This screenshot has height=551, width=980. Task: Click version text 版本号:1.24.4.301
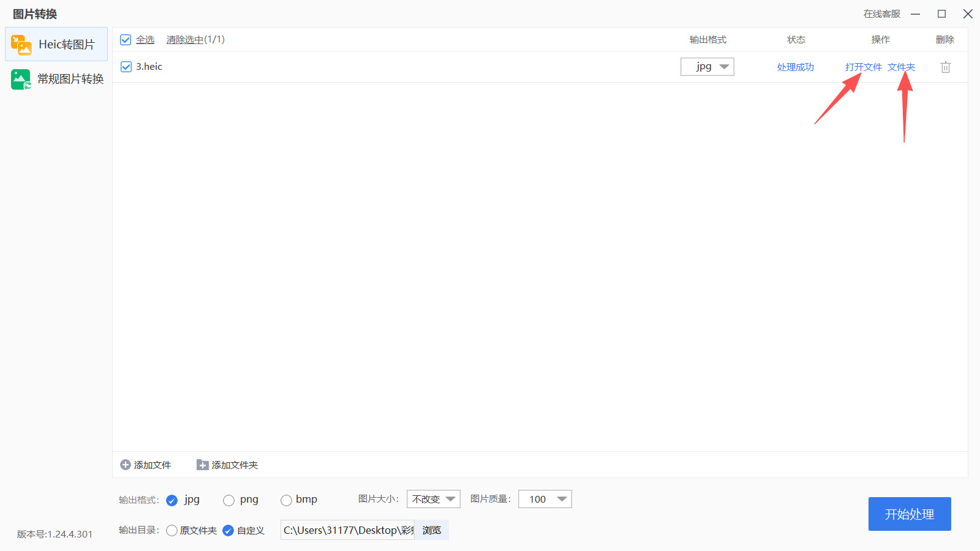[55, 534]
